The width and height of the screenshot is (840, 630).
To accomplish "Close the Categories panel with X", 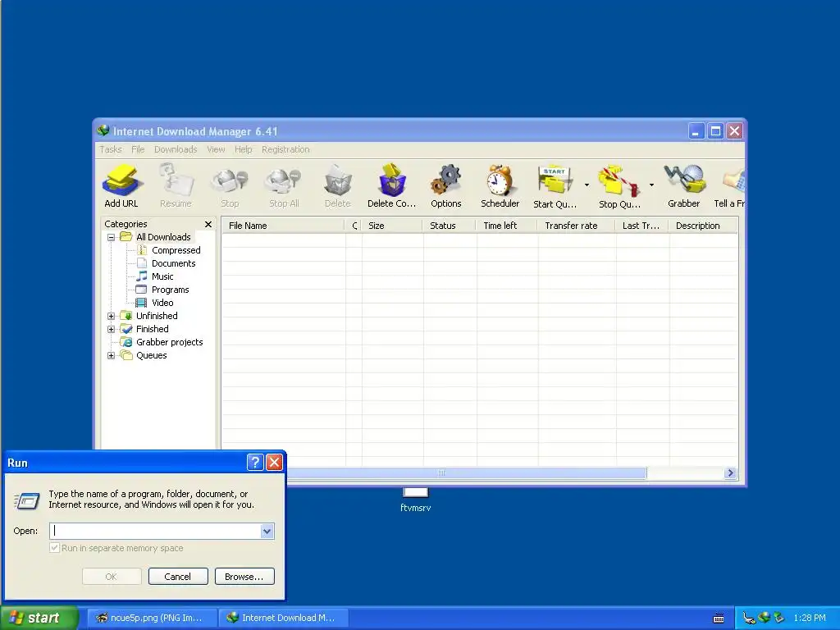I will pos(208,224).
